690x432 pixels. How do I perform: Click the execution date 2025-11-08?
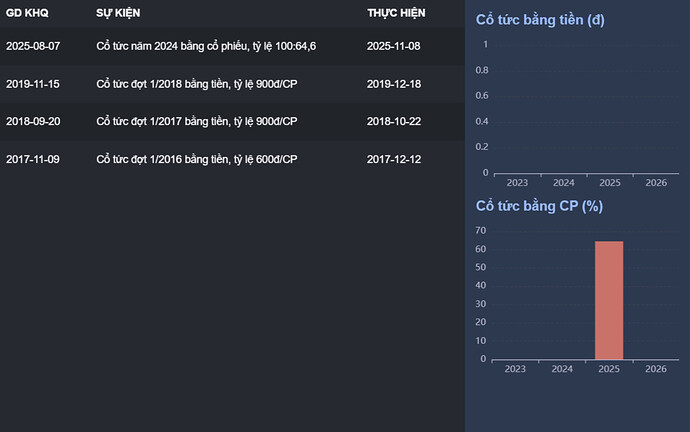coord(394,46)
